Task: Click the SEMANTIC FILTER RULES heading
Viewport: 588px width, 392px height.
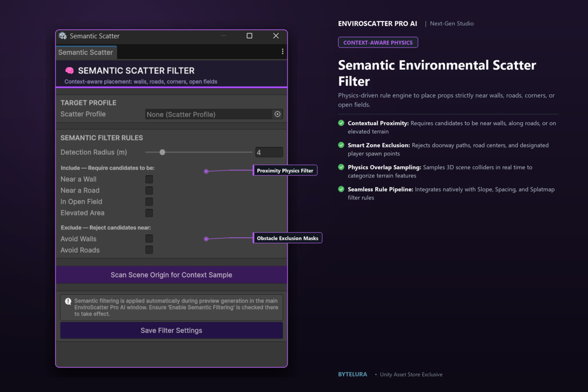Action: coord(102,138)
